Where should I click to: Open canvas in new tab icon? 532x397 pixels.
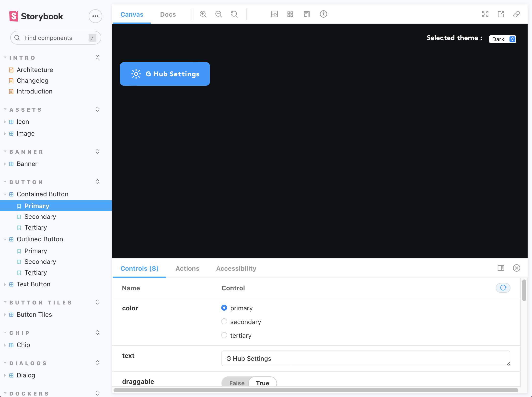coord(501,14)
